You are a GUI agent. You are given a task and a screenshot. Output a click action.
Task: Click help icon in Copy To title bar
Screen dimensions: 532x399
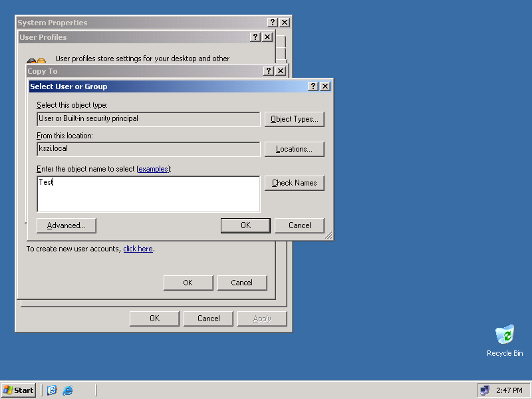pyautogui.click(x=269, y=71)
